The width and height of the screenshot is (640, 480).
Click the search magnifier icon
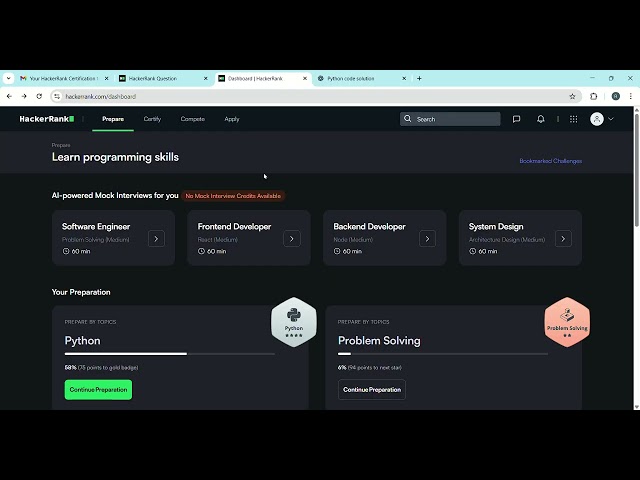coord(407,119)
